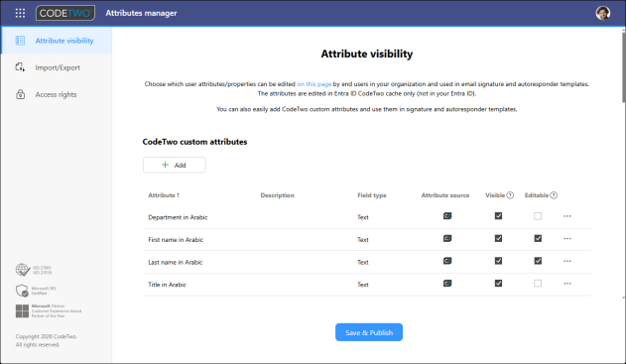Click attribute source icon for First name in Arabic
The height and width of the screenshot is (364, 626).
(x=447, y=238)
